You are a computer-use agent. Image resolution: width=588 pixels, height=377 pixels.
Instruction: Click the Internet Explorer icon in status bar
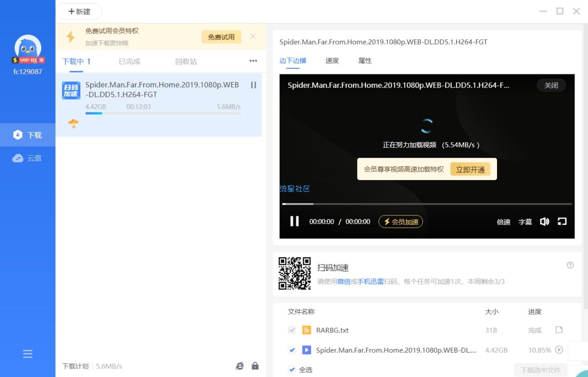point(240,366)
